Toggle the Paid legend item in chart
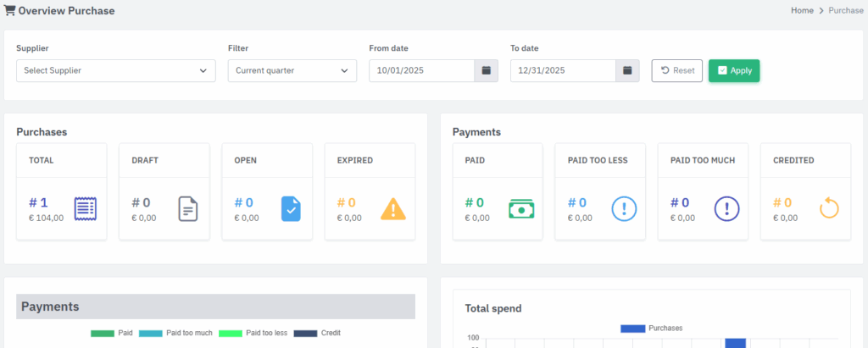868x348 pixels. point(112,333)
